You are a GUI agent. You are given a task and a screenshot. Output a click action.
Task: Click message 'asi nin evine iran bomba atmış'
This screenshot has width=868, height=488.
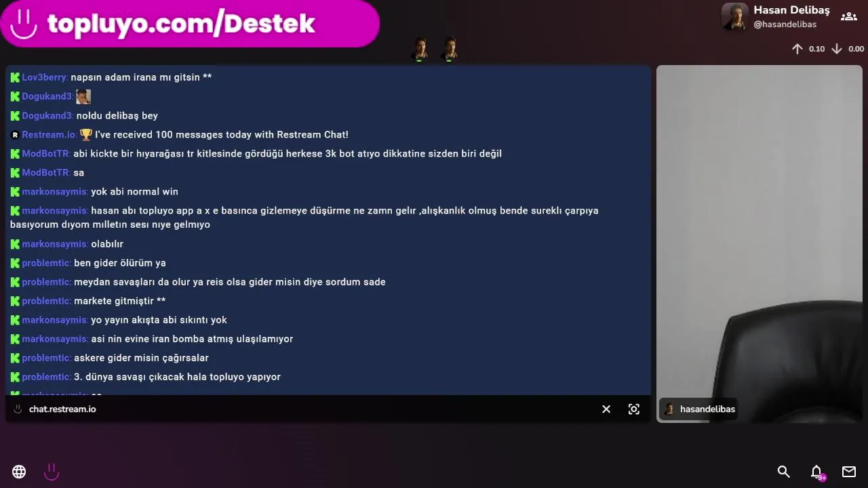(192, 339)
